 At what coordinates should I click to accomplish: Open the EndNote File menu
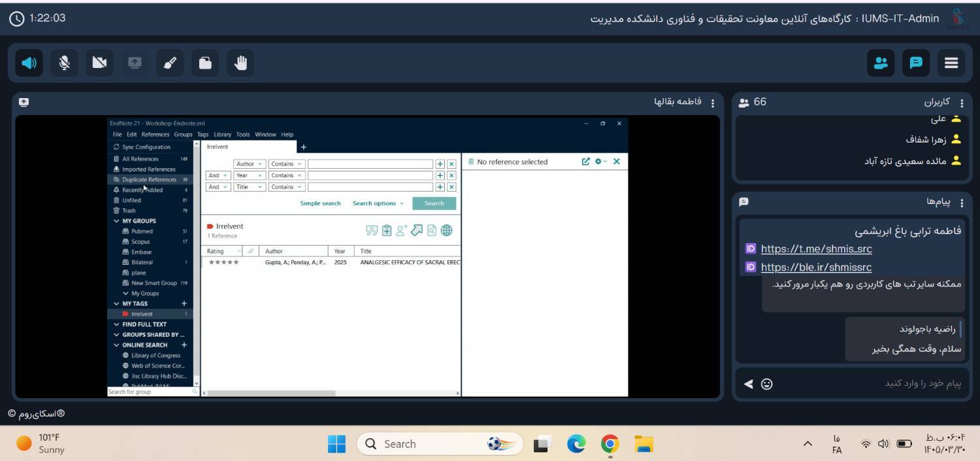click(x=118, y=135)
